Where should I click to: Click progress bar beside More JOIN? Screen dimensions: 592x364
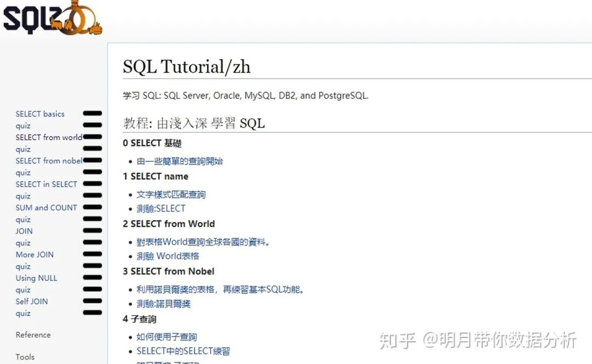pyautogui.click(x=93, y=254)
